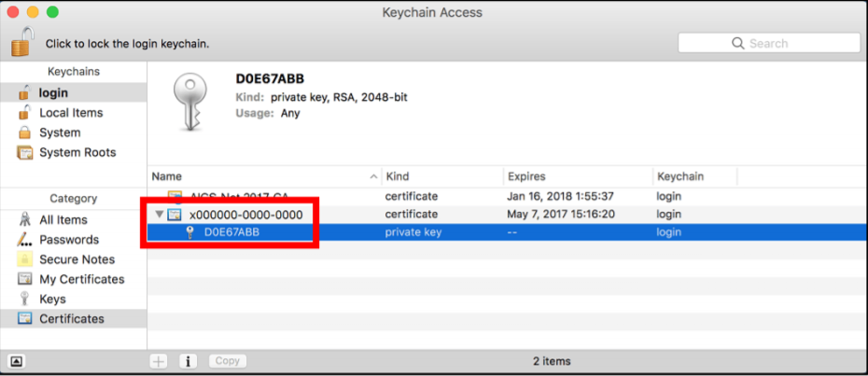Switch to My Certificates category

[81, 279]
